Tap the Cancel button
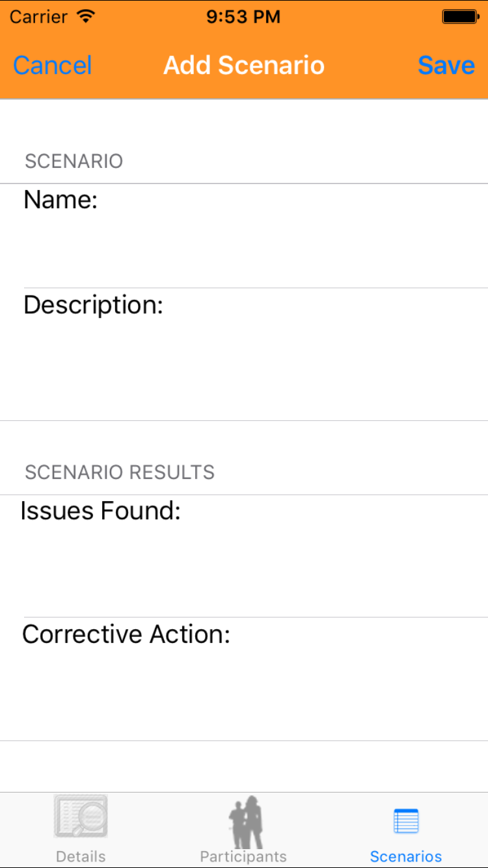This screenshot has height=868, width=488. click(53, 66)
